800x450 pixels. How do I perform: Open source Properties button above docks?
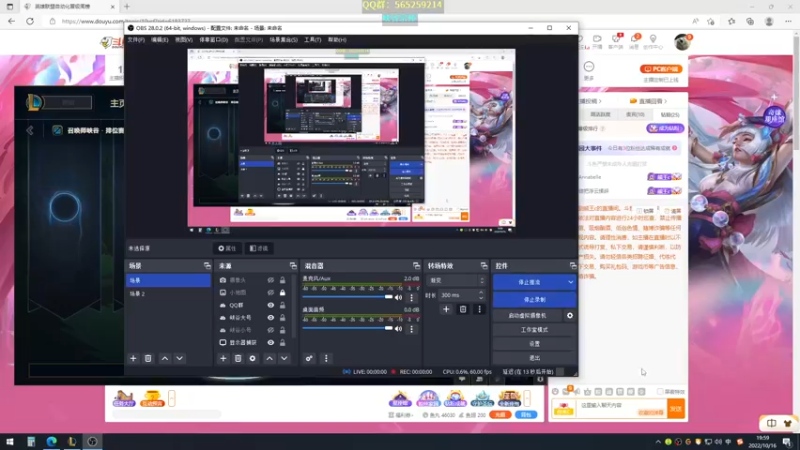pyautogui.click(x=227, y=248)
